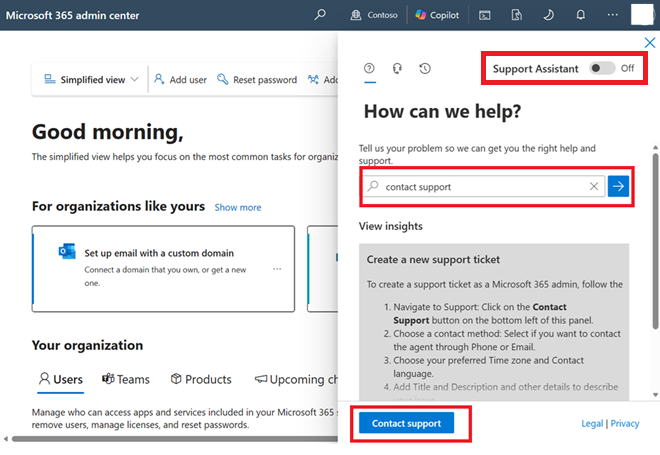Click the help panel scroll-down arrow

click(655, 395)
